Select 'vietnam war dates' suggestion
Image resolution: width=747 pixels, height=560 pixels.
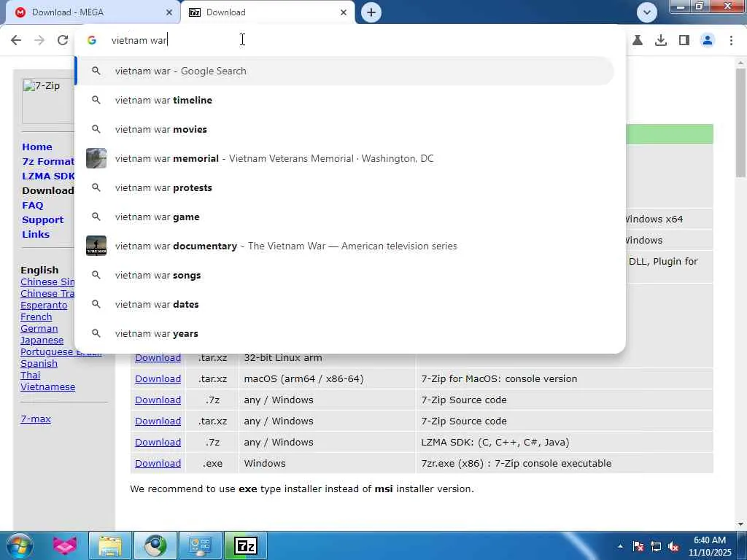pyautogui.click(x=344, y=304)
